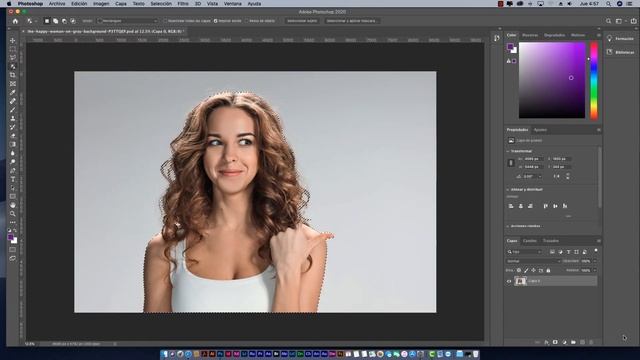Toggle Quick Mask mode icon
The image size is (640, 360).
(13, 250)
